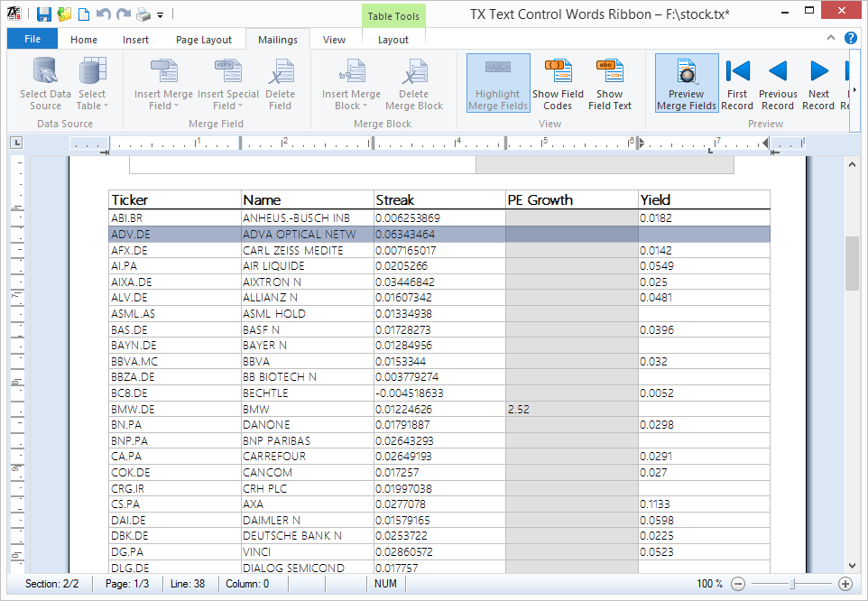Click the Save icon in quick access toolbar
Viewport: 868px width, 601px height.
pyautogui.click(x=44, y=14)
